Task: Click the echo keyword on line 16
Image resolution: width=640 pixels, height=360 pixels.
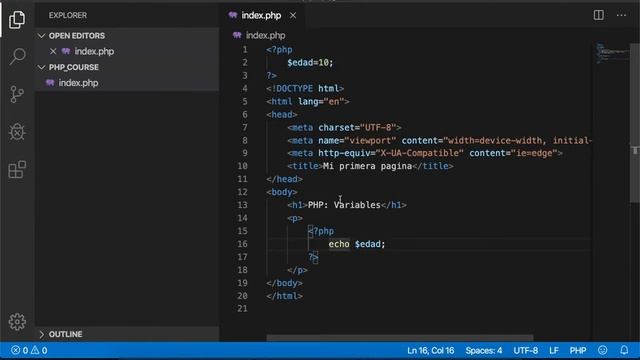Action: tap(339, 244)
